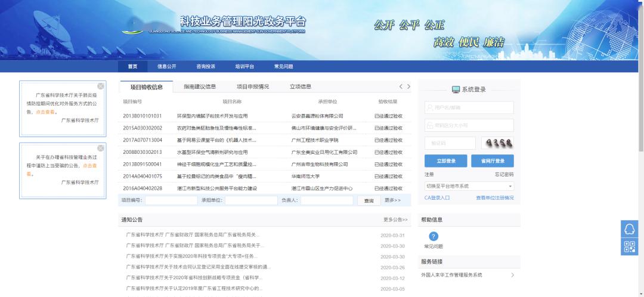
Task: Open the QR code icon on right edge
Action: click(629, 246)
